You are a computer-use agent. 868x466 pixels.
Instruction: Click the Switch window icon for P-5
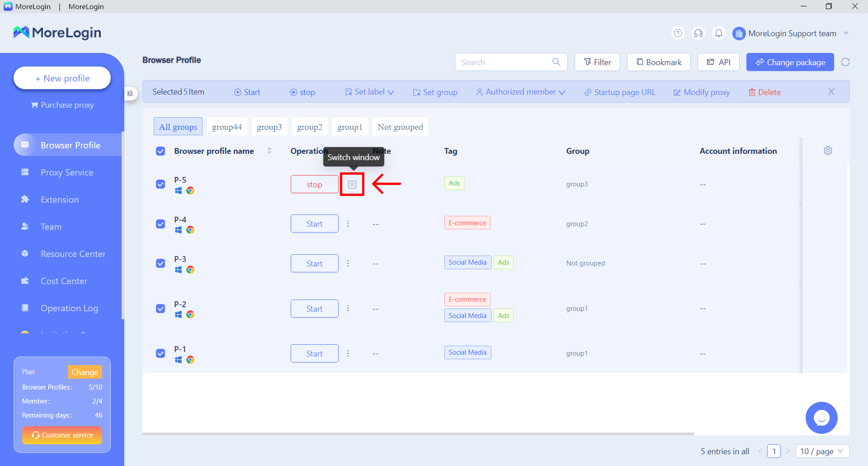click(x=352, y=185)
